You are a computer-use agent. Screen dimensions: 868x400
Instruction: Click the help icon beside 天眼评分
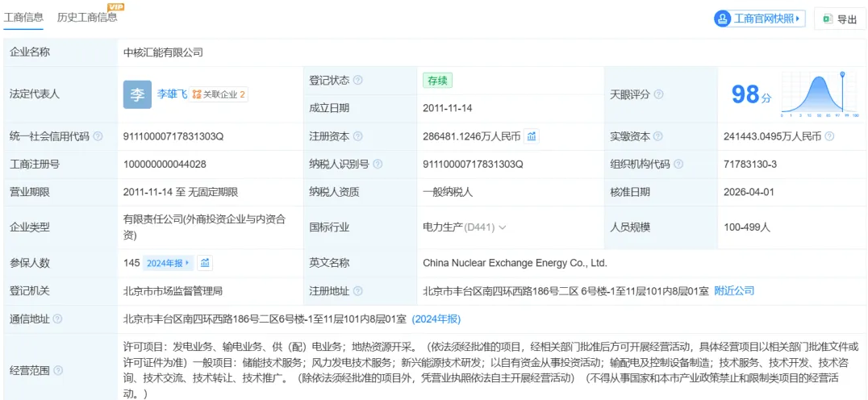(658, 94)
